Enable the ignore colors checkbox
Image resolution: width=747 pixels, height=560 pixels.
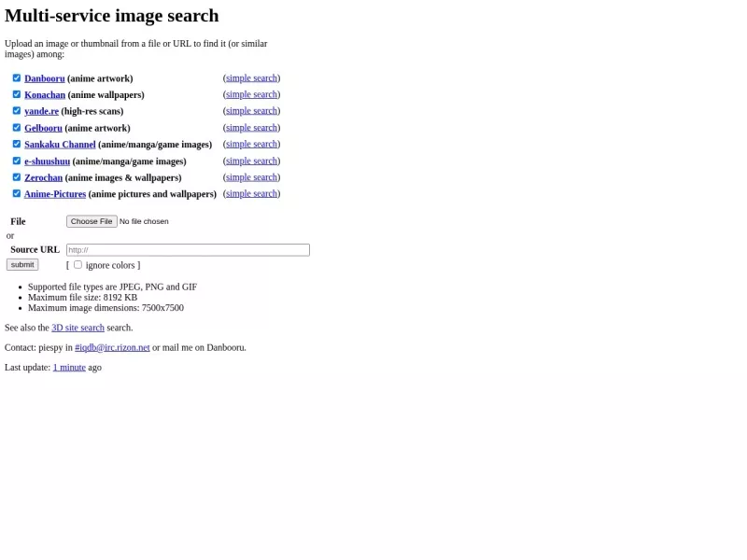coord(78,265)
